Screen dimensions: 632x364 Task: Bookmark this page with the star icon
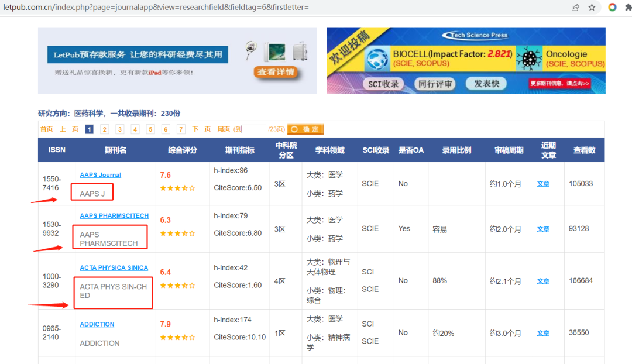click(x=592, y=7)
